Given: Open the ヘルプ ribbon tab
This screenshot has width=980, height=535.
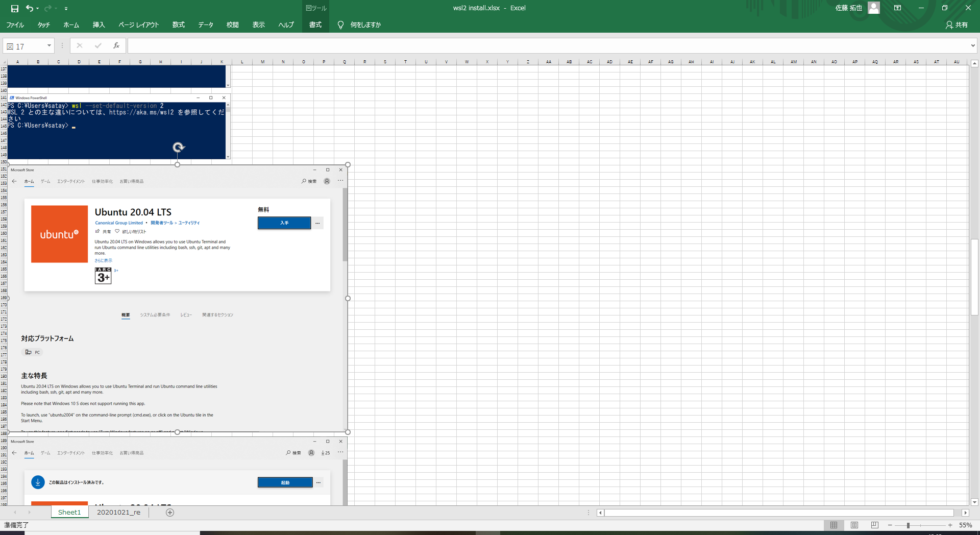Looking at the screenshot, I should pos(286,25).
